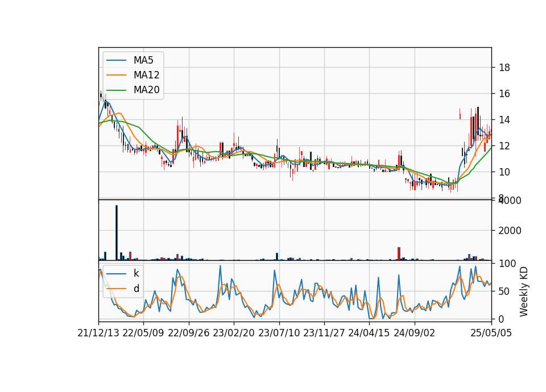Click the MA20 green line sample in legend
The height and width of the screenshot is (392, 546).
point(116,90)
